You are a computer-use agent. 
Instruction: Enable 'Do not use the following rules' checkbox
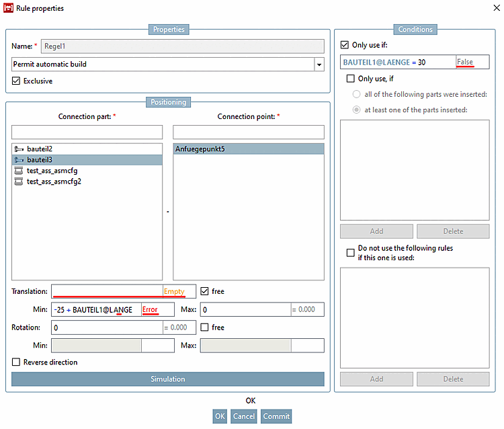point(351,253)
